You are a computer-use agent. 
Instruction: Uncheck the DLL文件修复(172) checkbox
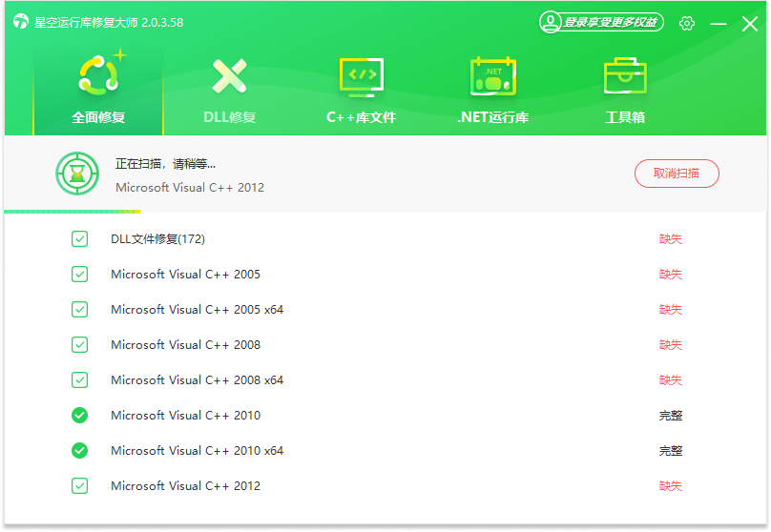(79, 239)
